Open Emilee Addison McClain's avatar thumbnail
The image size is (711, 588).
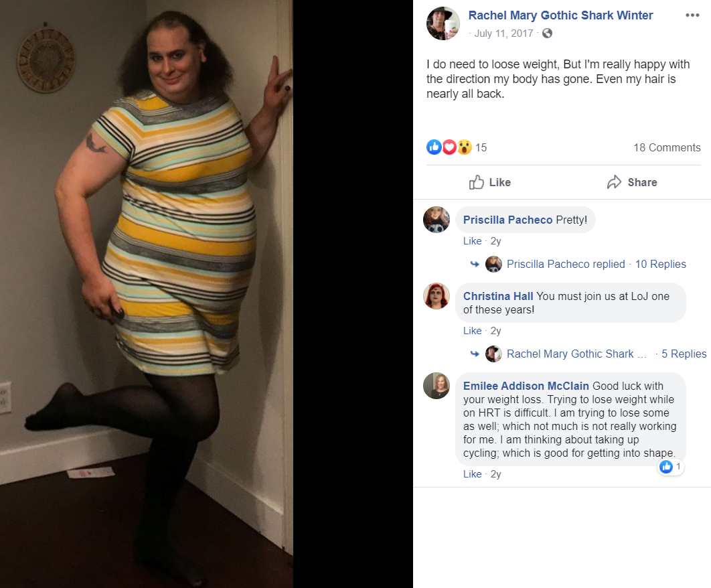(437, 386)
